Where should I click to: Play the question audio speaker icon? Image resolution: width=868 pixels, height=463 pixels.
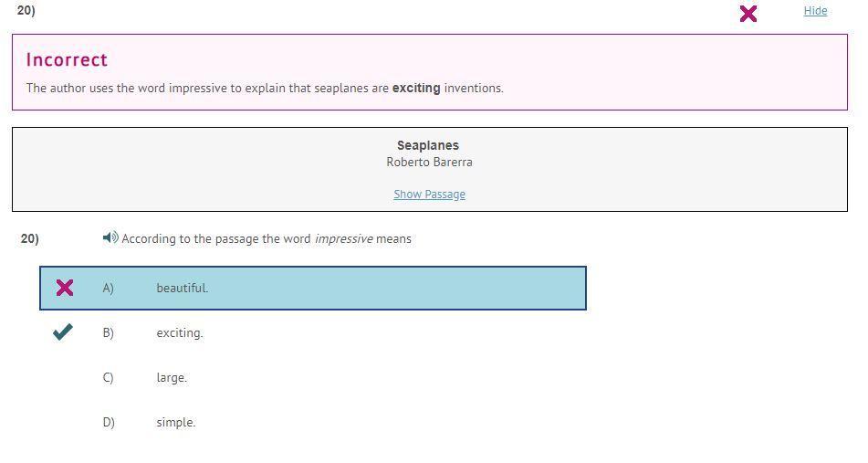pos(110,238)
